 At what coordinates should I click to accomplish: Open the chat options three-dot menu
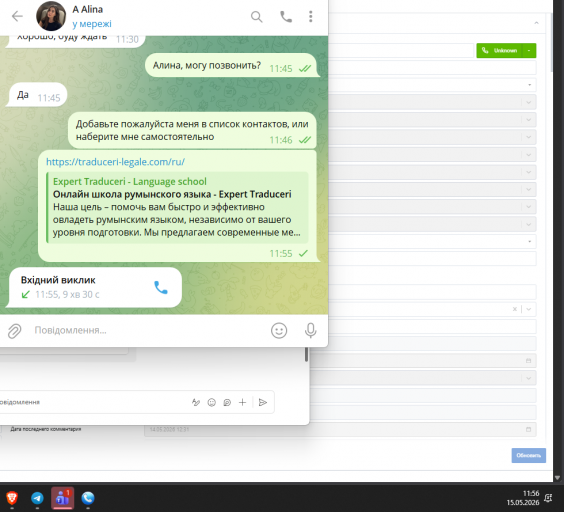point(311,17)
